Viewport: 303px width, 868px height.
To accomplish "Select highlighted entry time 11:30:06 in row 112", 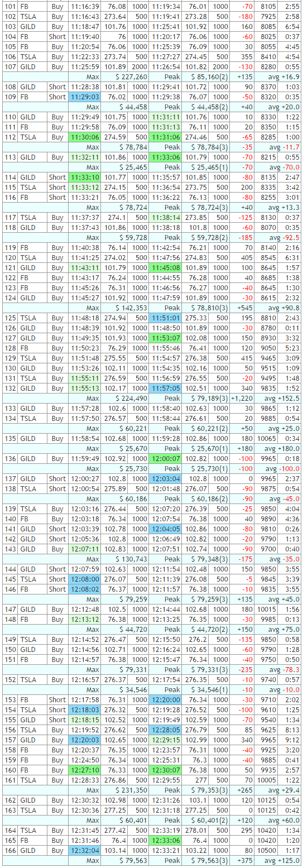I will pyautogui.click(x=85, y=137).
